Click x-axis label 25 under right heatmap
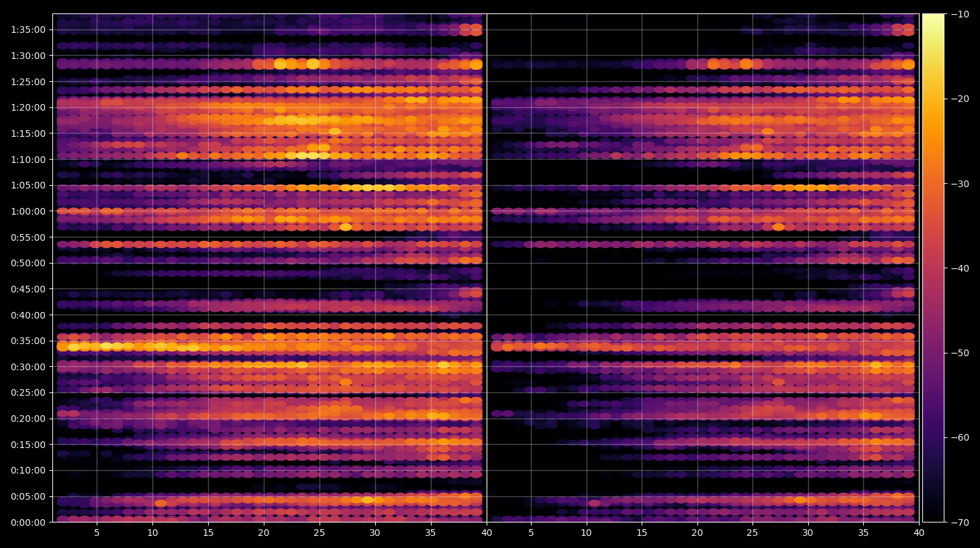980x548 pixels. point(752,533)
